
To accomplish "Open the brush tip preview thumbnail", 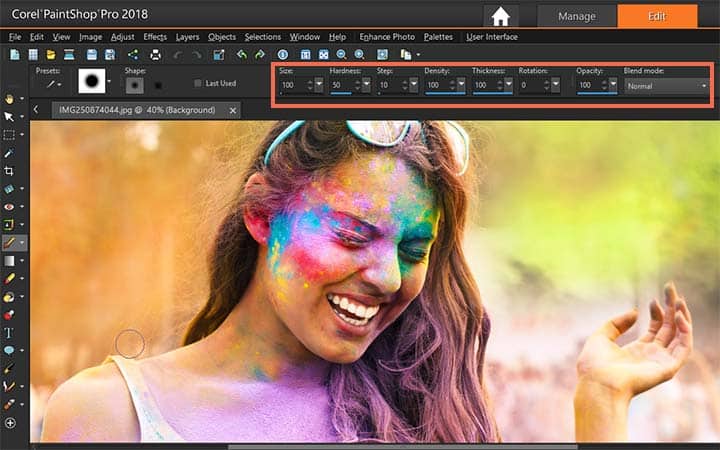I will click(92, 81).
